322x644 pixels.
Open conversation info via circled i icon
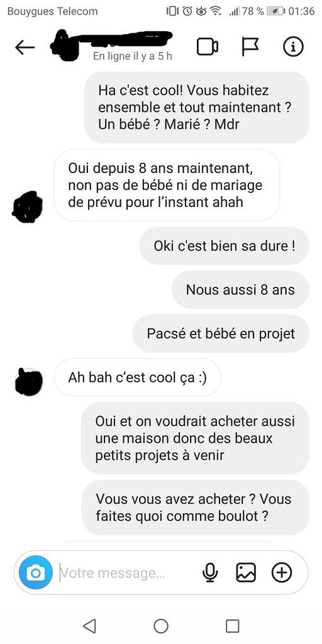pyautogui.click(x=293, y=47)
